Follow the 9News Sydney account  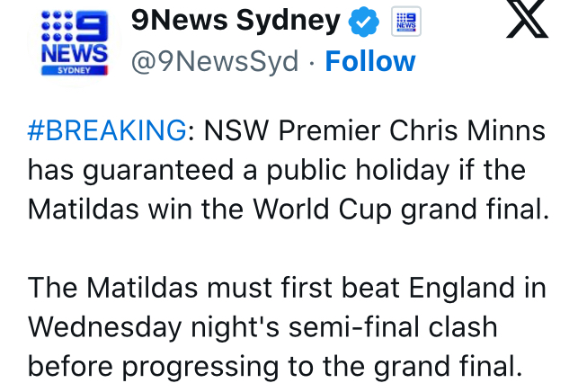(x=370, y=61)
